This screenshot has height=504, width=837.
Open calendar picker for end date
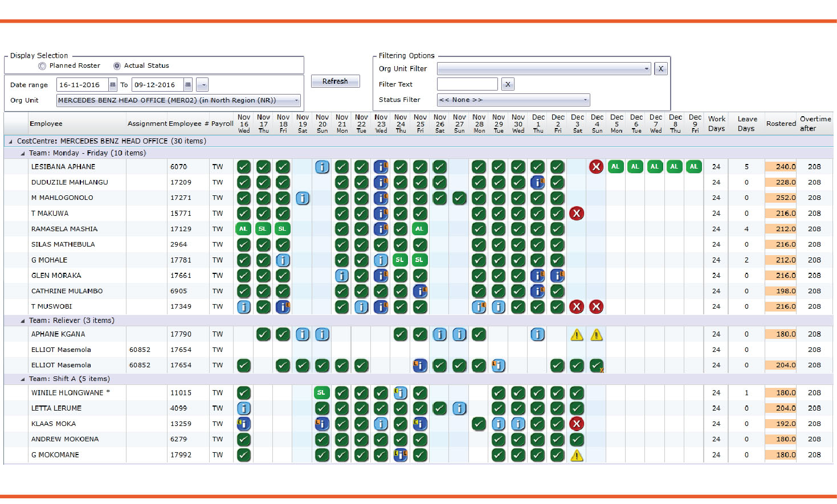click(187, 85)
